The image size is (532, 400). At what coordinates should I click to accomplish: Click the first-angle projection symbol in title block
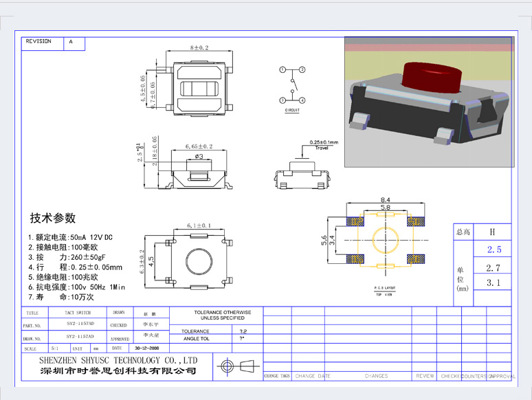[238, 366]
